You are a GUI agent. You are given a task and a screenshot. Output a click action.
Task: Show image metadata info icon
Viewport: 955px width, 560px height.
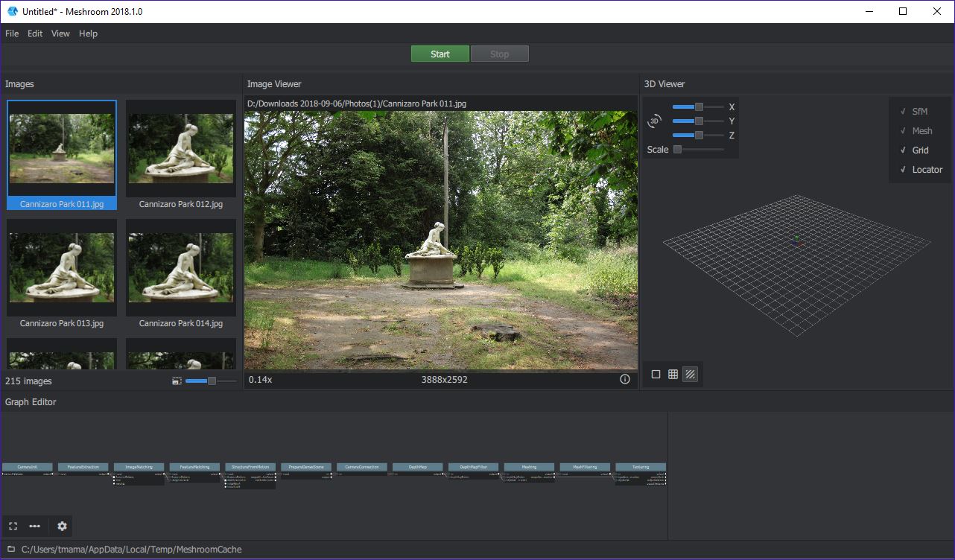click(625, 380)
